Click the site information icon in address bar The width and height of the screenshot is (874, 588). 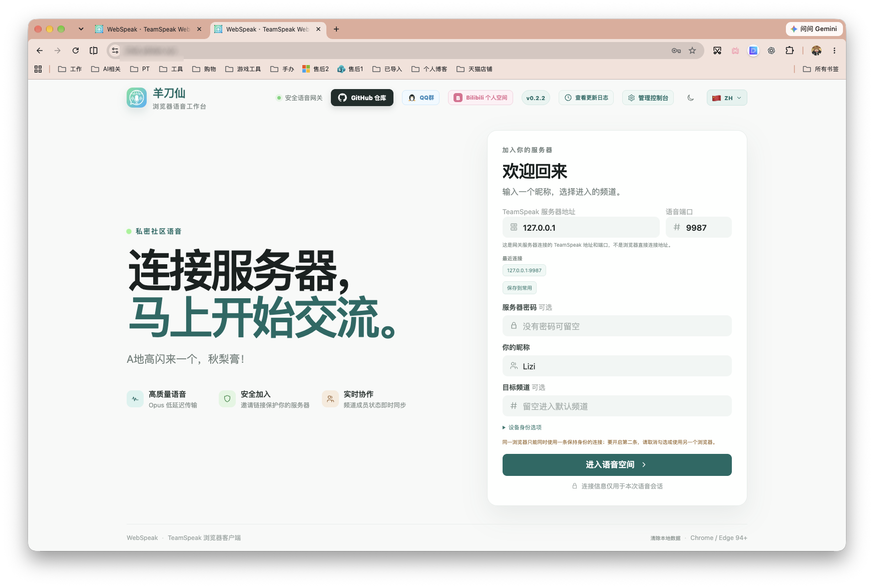pyautogui.click(x=115, y=51)
